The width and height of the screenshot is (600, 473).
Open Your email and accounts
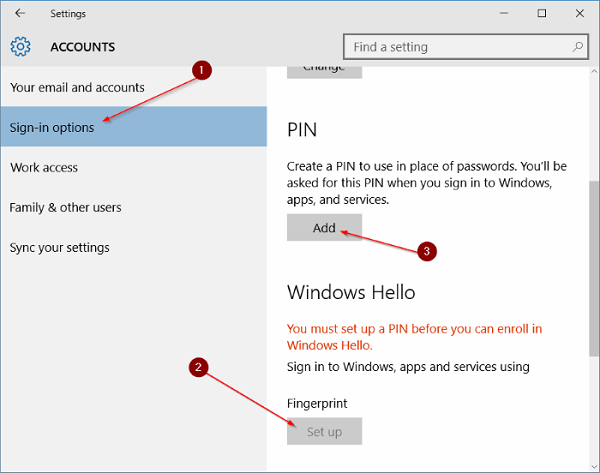tap(77, 88)
